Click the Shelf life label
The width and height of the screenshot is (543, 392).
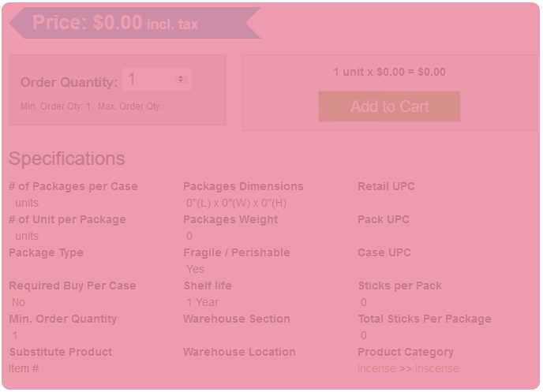point(208,286)
